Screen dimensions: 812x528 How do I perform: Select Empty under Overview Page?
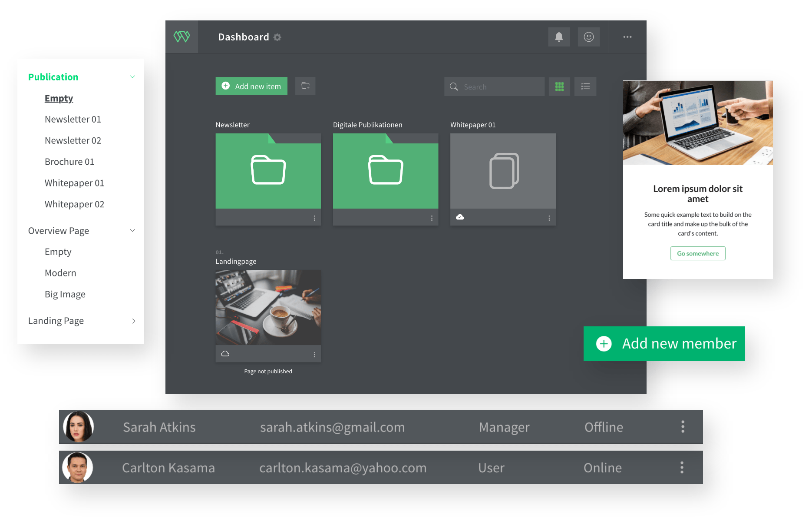coord(58,252)
